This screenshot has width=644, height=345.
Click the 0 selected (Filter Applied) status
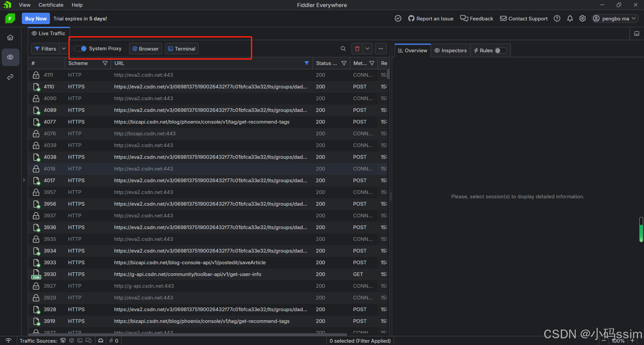[360, 341]
